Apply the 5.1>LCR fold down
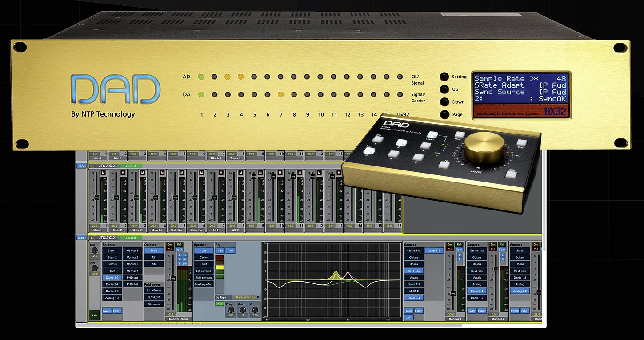The width and height of the screenshot is (644, 340). 154,297
